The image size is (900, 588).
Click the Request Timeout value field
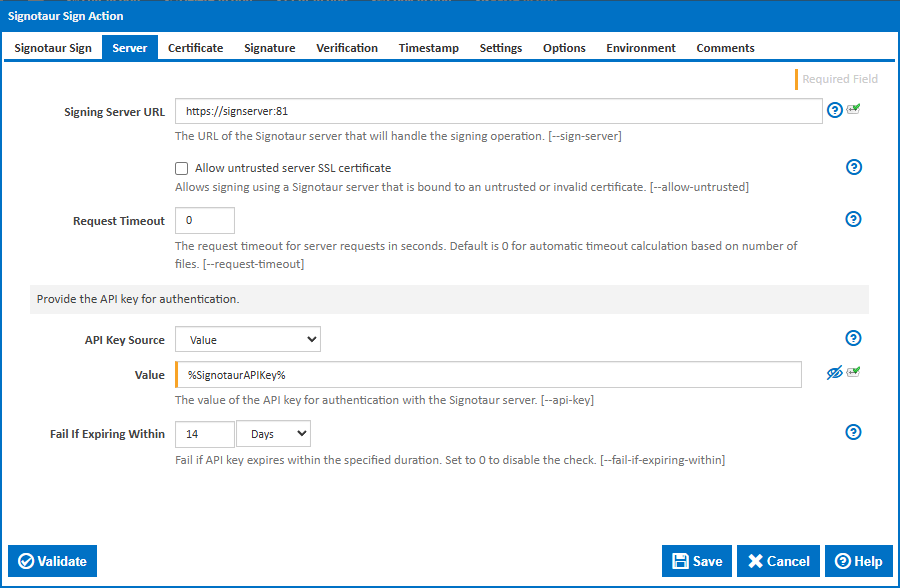(205, 219)
